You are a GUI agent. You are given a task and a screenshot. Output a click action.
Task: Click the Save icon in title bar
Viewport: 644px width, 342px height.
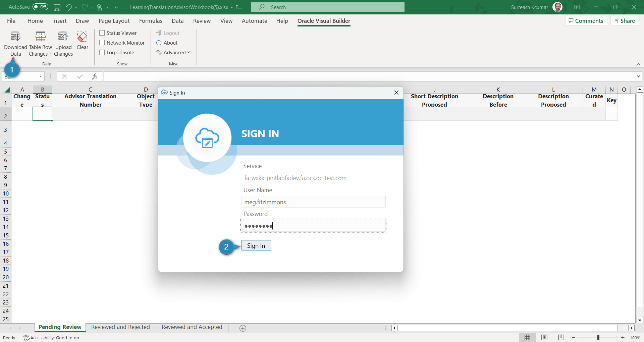[x=57, y=7]
